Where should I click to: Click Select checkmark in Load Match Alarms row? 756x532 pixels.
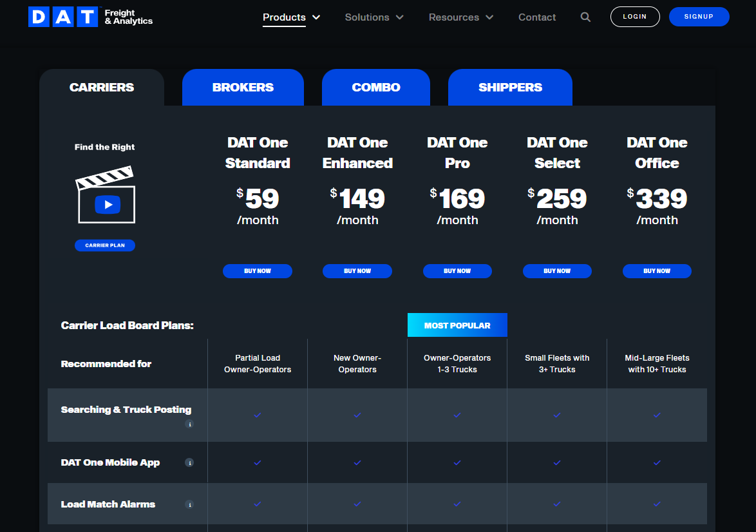coord(557,504)
